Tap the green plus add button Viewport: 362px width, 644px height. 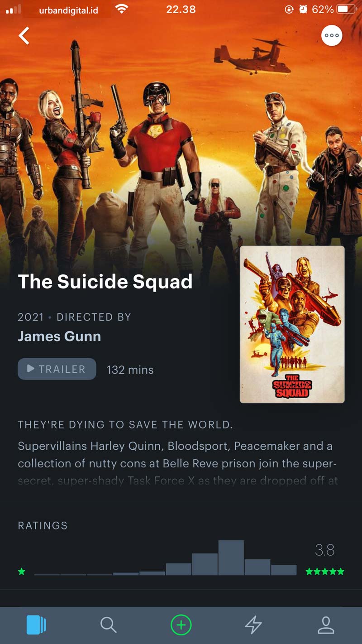[181, 625]
